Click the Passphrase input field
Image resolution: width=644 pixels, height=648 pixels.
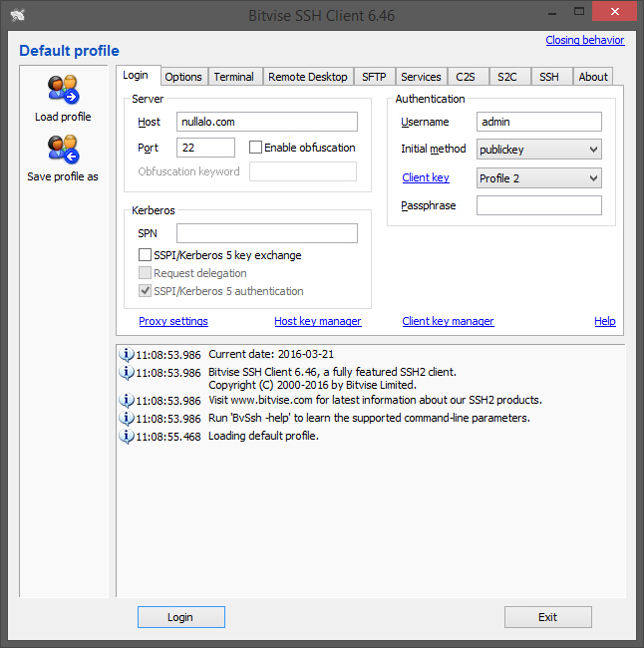pos(539,205)
